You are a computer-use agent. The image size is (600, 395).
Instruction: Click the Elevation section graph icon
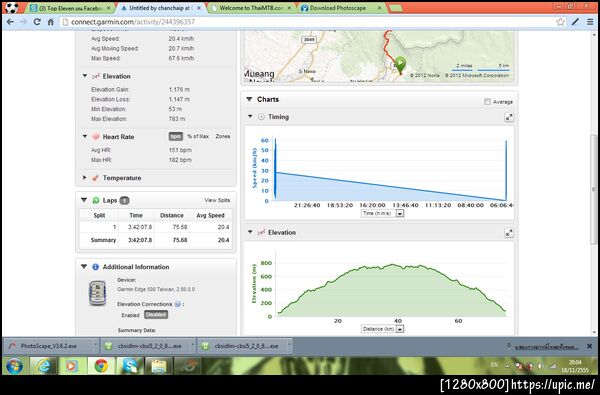pos(96,76)
